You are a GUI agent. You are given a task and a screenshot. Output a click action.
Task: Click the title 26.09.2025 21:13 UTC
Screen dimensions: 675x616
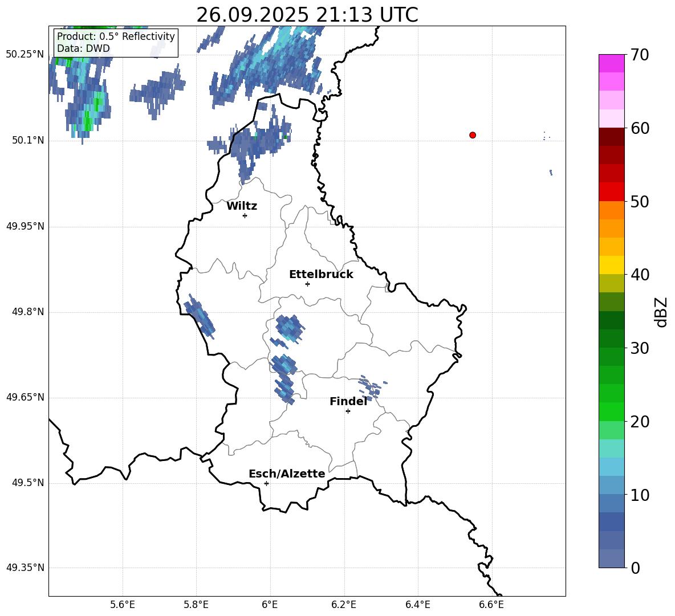coord(307,15)
